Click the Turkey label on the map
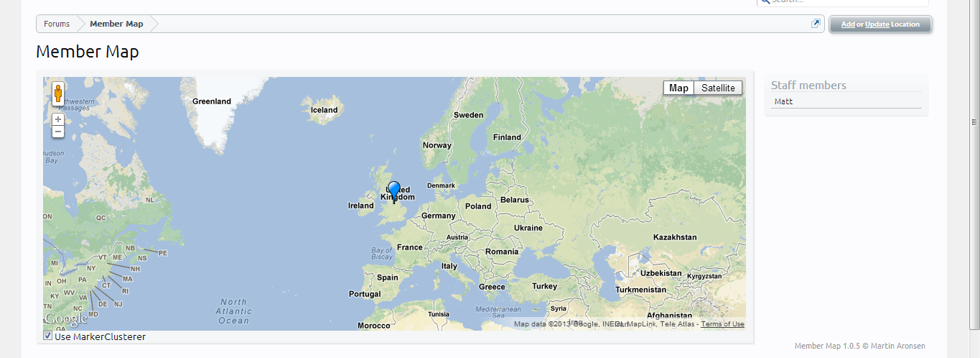The height and width of the screenshot is (358, 980). click(545, 286)
